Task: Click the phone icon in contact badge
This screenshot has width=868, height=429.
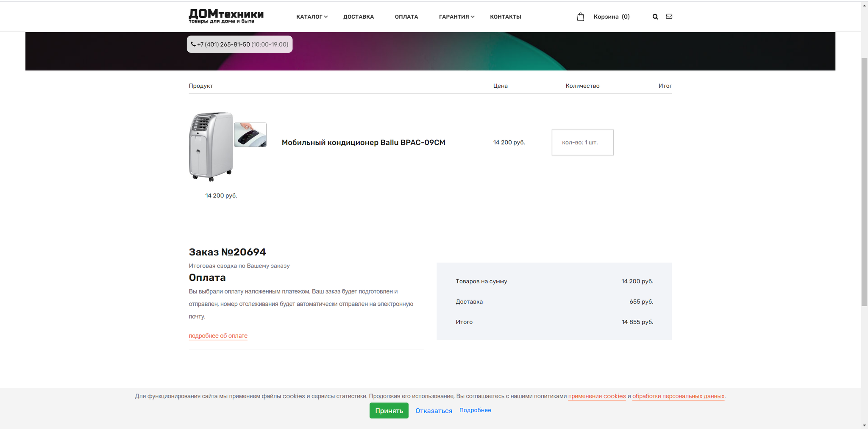Action: pyautogui.click(x=193, y=44)
